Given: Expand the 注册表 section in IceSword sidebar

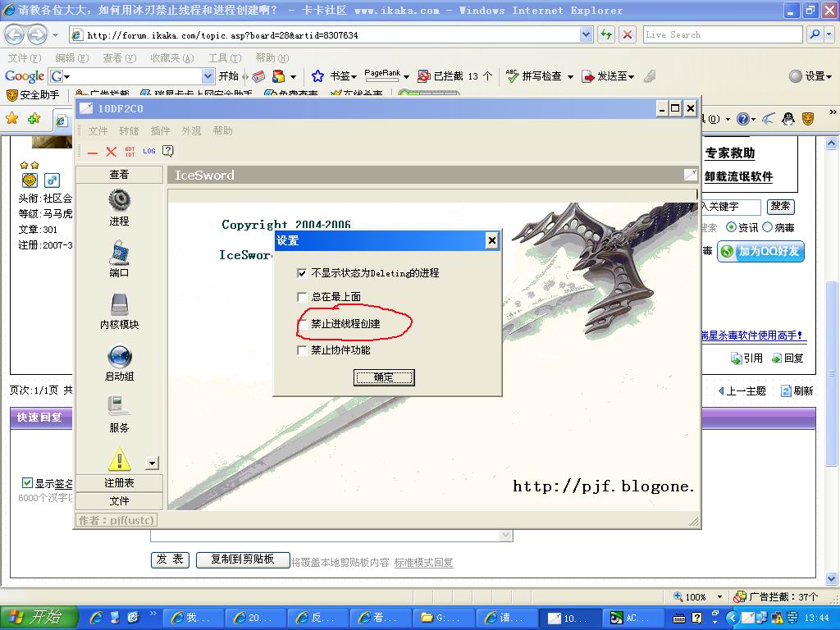Looking at the screenshot, I should coord(119,482).
